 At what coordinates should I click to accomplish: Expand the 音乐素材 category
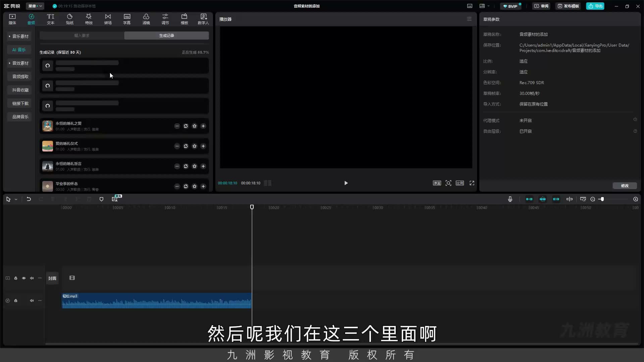(19, 36)
